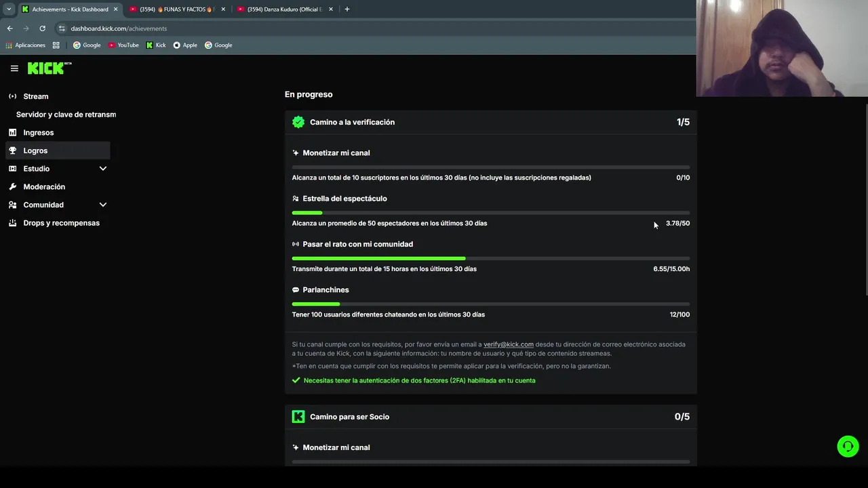
Task: Click the Camino a la verificación badge icon
Action: click(298, 122)
